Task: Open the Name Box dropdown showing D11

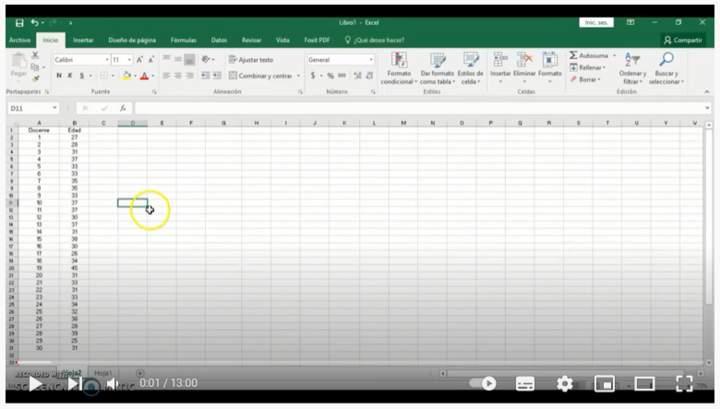Action: [55, 108]
